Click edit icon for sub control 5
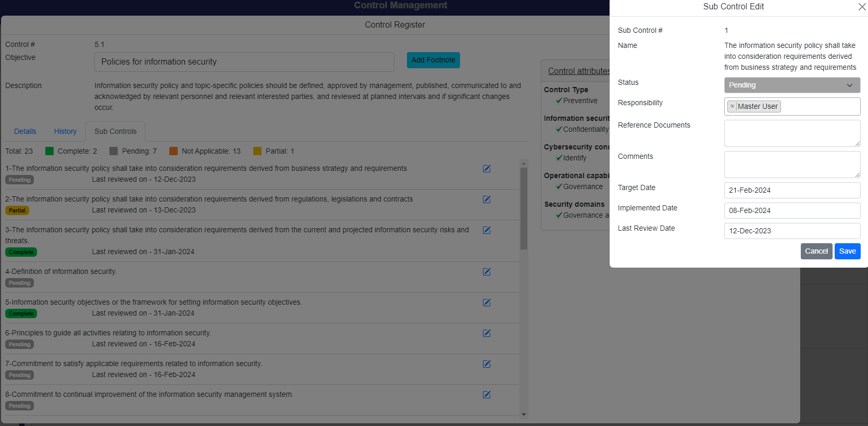Image resolution: width=868 pixels, height=426 pixels. 487,303
